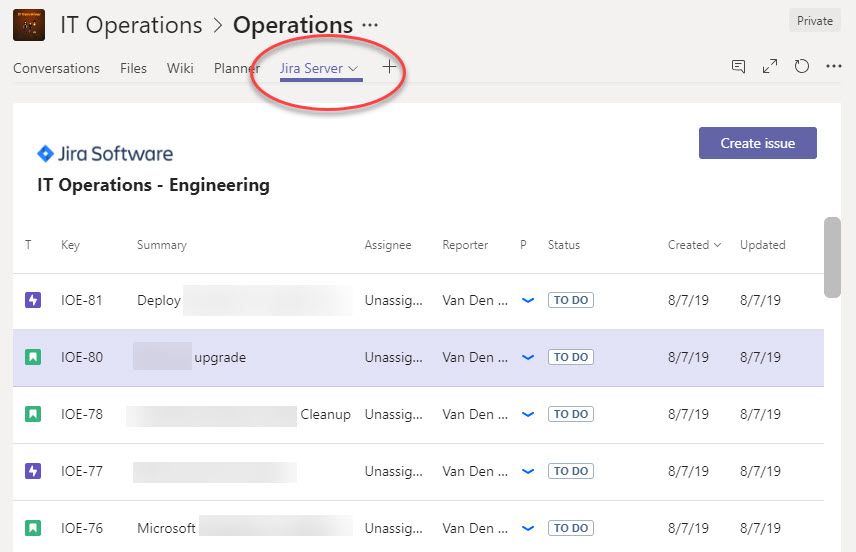
Task: Click Van Den reporter cell for IOE-77
Action: click(x=475, y=471)
